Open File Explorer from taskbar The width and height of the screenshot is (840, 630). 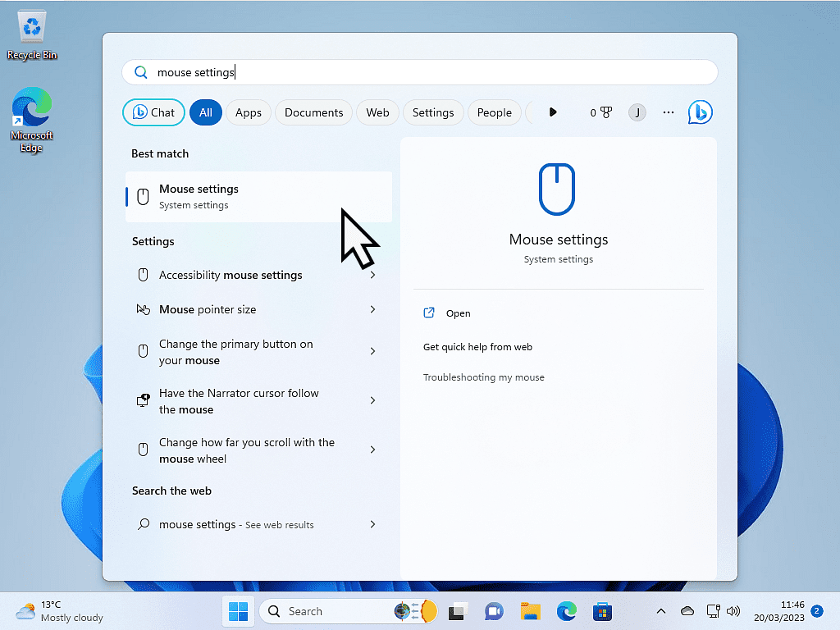(x=531, y=611)
